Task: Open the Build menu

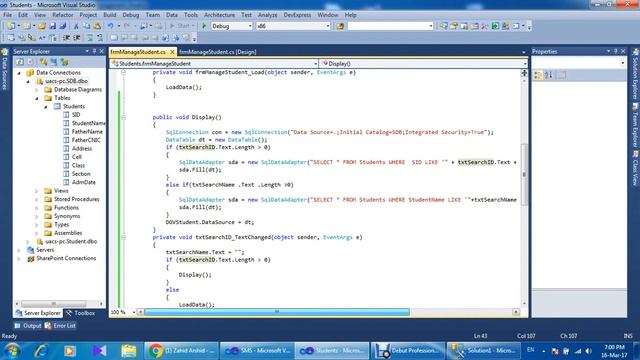Action: coord(109,15)
